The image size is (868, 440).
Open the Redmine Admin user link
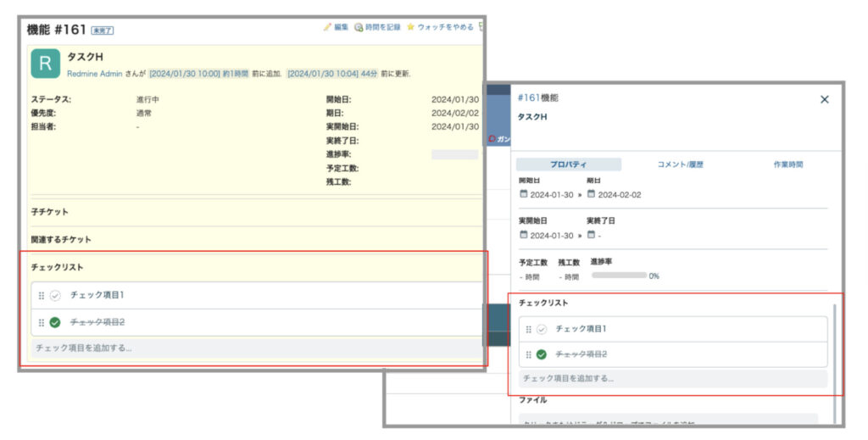tap(95, 74)
